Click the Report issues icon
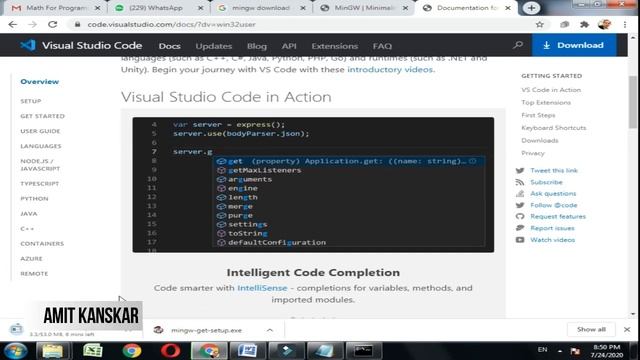640x360 pixels. pos(520,228)
